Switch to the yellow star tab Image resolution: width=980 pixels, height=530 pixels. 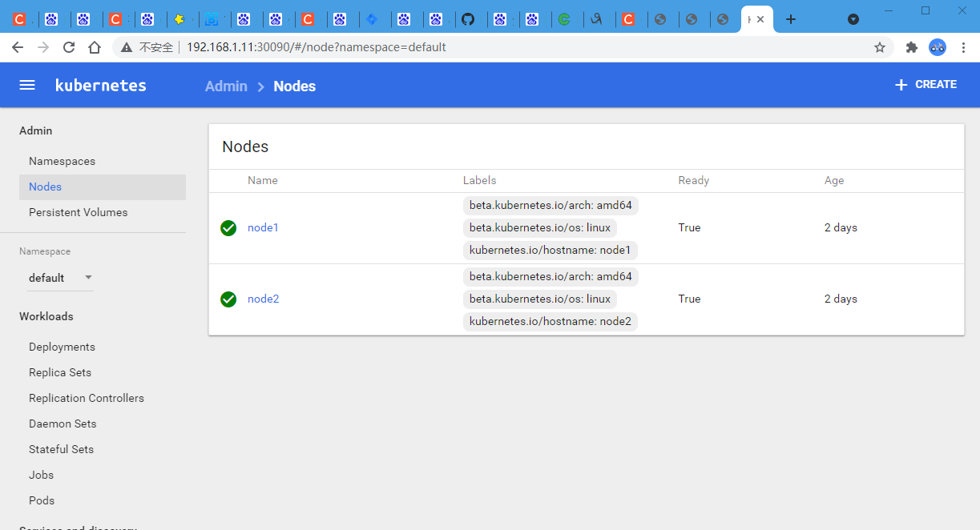[179, 19]
